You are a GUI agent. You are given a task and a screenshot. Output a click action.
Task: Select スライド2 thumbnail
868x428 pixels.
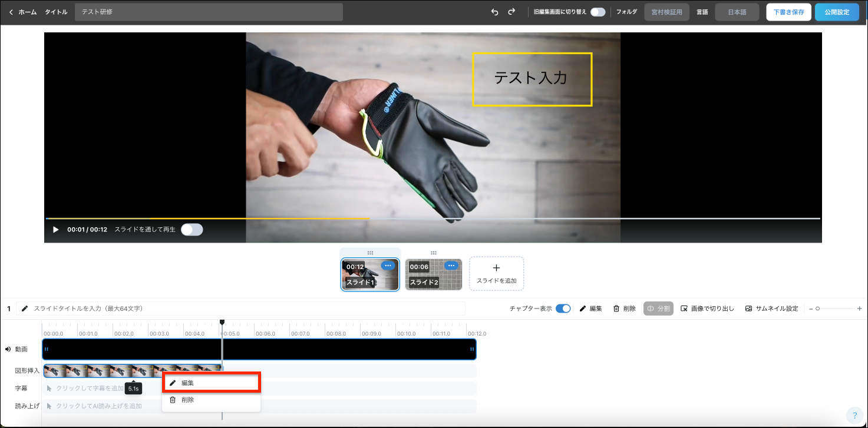pyautogui.click(x=433, y=274)
